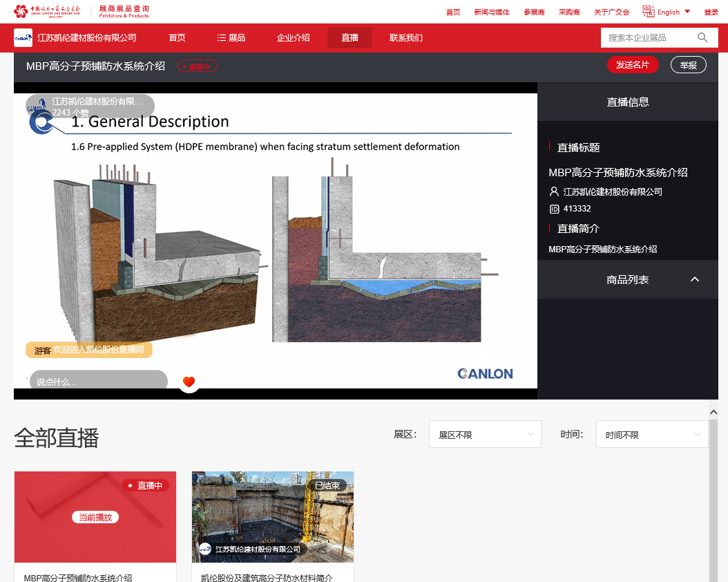
Task: Click the user icon beside company name
Action: pos(554,191)
